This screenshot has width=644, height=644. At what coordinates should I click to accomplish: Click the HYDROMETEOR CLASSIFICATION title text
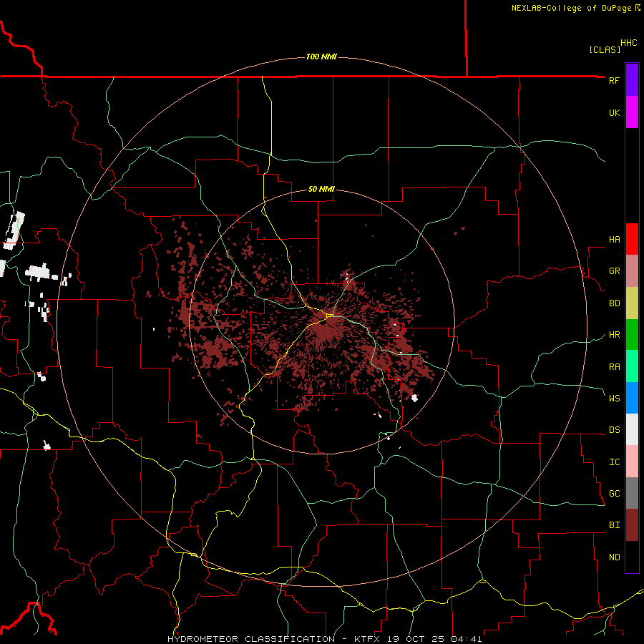tap(251, 639)
